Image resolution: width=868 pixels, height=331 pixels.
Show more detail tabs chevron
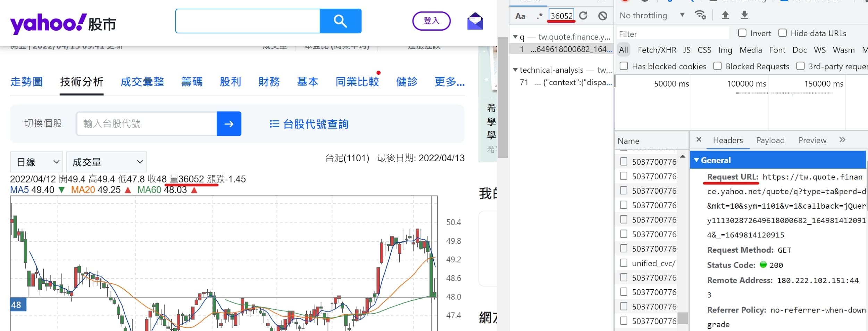coord(842,140)
